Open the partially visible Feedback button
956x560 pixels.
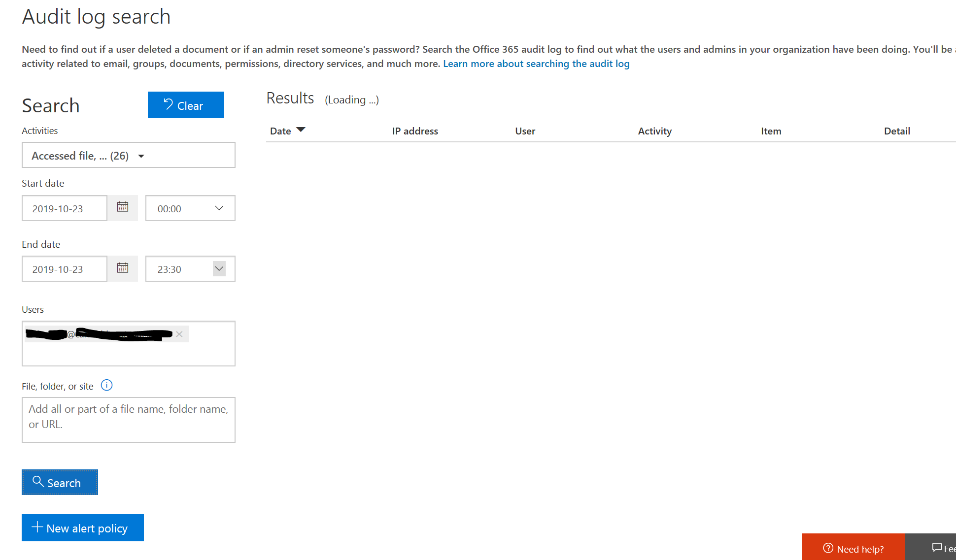[x=931, y=547]
